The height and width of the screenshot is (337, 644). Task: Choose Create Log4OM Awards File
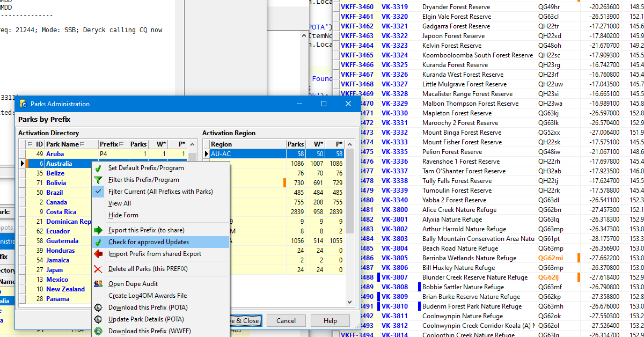[160, 296]
